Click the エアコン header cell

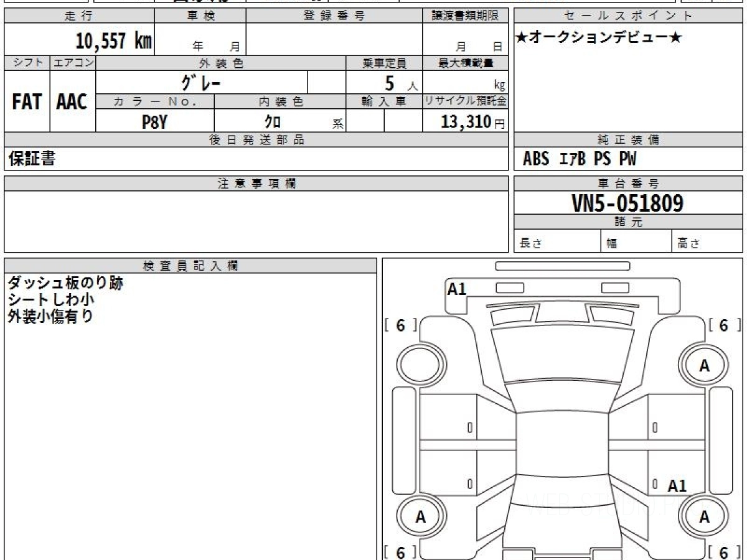point(73,63)
